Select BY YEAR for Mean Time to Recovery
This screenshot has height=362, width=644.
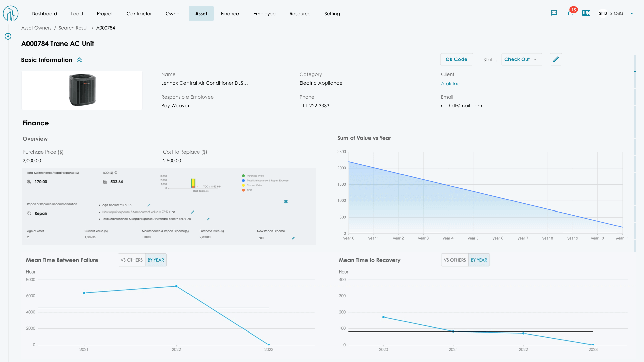tap(479, 260)
